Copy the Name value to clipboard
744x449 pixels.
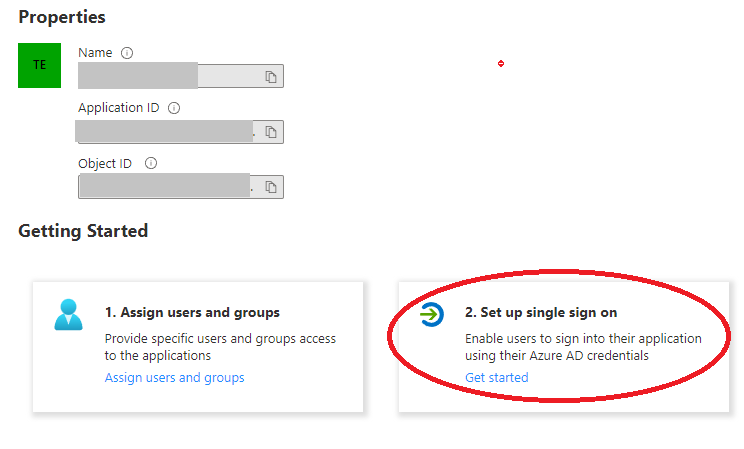(271, 77)
